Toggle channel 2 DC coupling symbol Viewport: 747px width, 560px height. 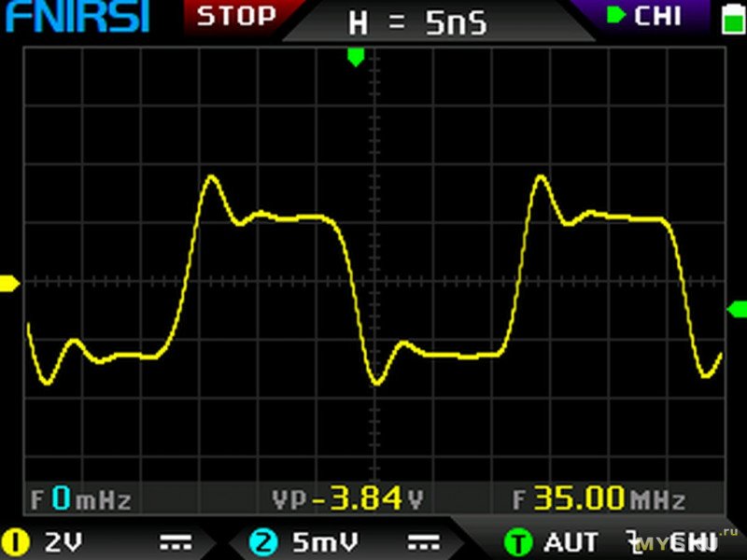(424, 541)
